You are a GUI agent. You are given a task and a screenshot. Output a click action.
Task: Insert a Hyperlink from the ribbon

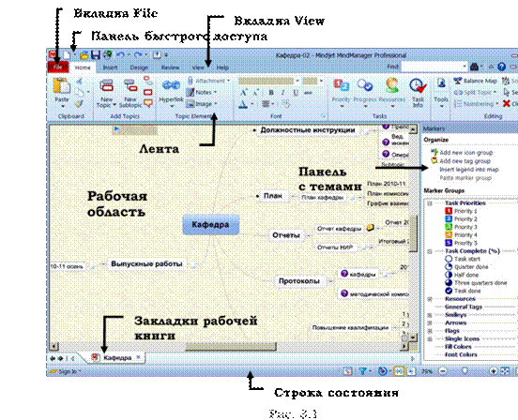tap(171, 86)
